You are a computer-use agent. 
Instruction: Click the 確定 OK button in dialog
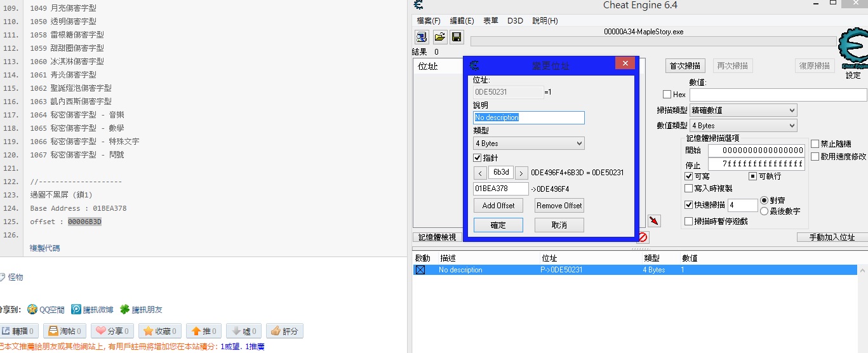pos(498,225)
